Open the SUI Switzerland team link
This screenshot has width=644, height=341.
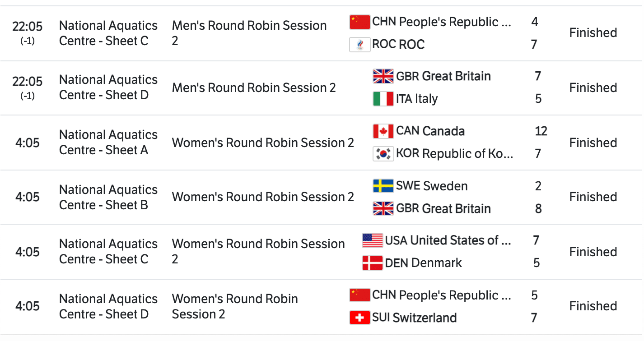click(414, 318)
